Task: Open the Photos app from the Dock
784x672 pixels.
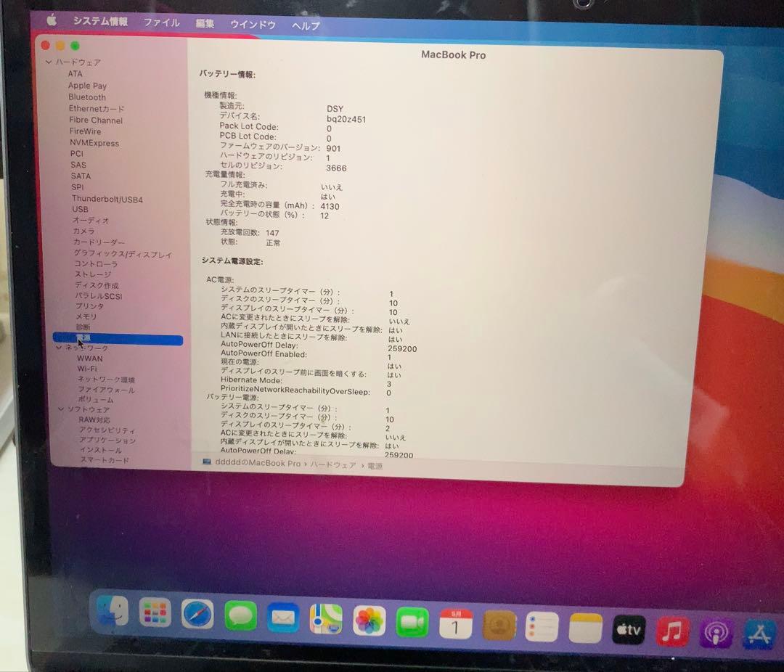Action: click(x=369, y=622)
